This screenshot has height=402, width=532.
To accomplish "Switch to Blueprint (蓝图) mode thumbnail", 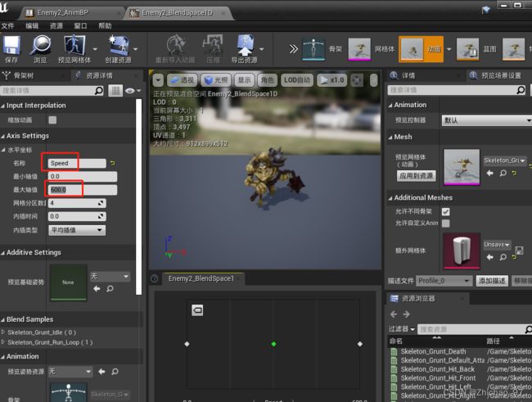I will point(467,49).
